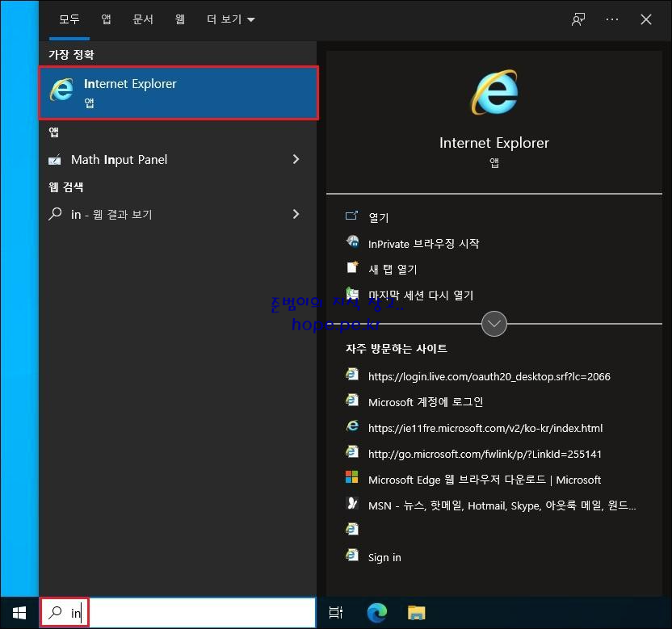The image size is (672, 629).
Task: Switch to the 문서 search tab
Action: [x=143, y=19]
